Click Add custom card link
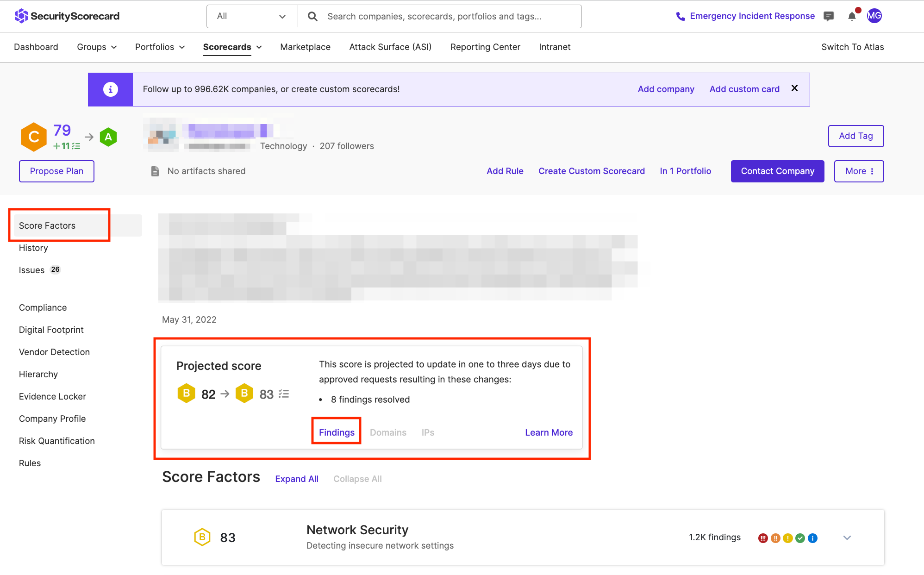The image size is (924, 575). pyautogui.click(x=744, y=89)
